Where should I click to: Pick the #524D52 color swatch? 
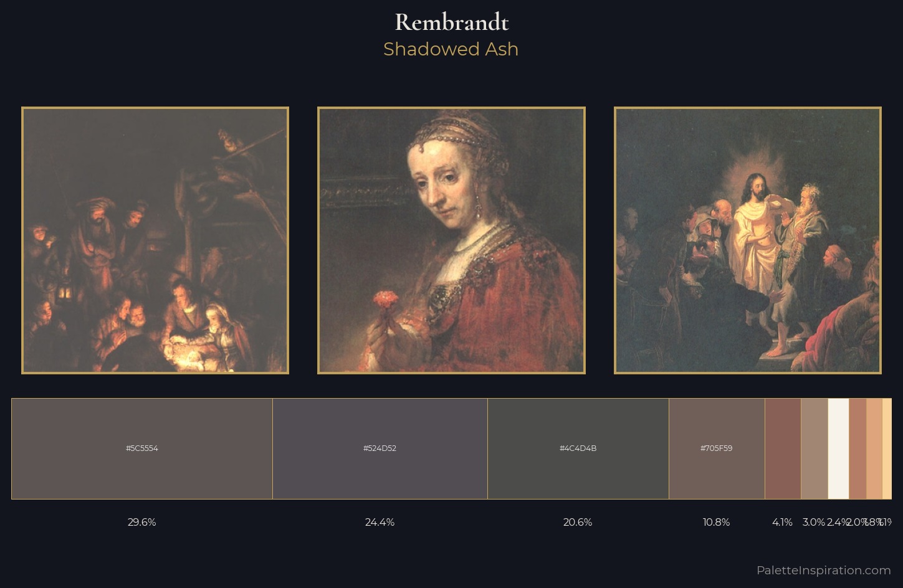[x=380, y=448]
